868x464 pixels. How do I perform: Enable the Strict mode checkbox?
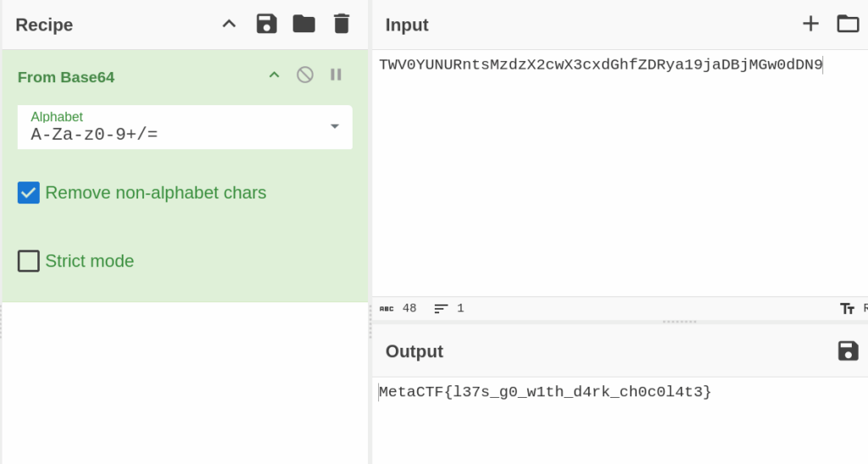point(29,261)
